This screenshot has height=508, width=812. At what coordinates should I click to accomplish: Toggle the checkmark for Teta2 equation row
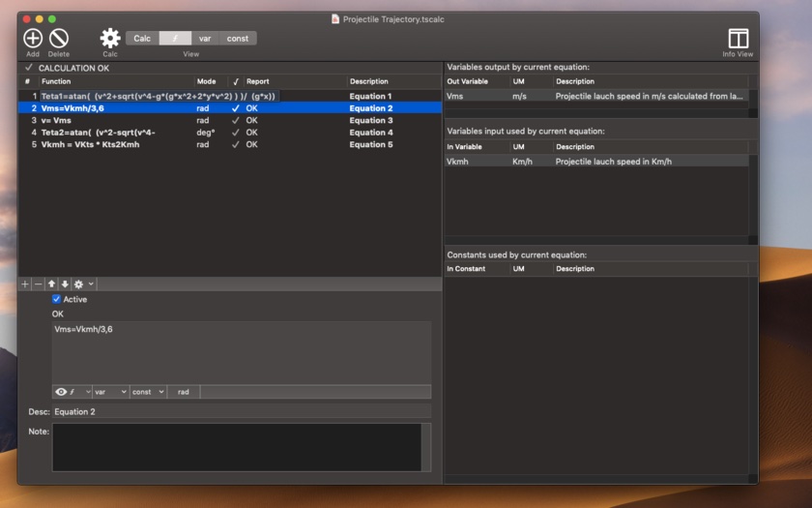[x=235, y=133]
